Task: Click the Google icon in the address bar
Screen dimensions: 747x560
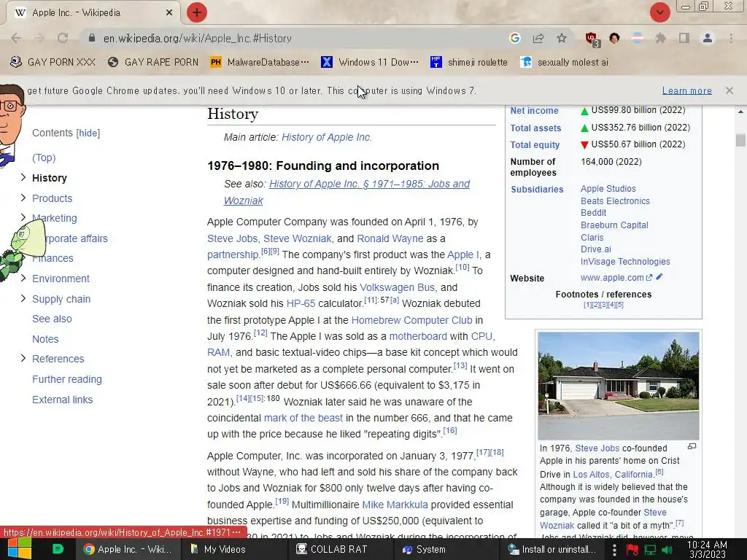Action: 514,38
